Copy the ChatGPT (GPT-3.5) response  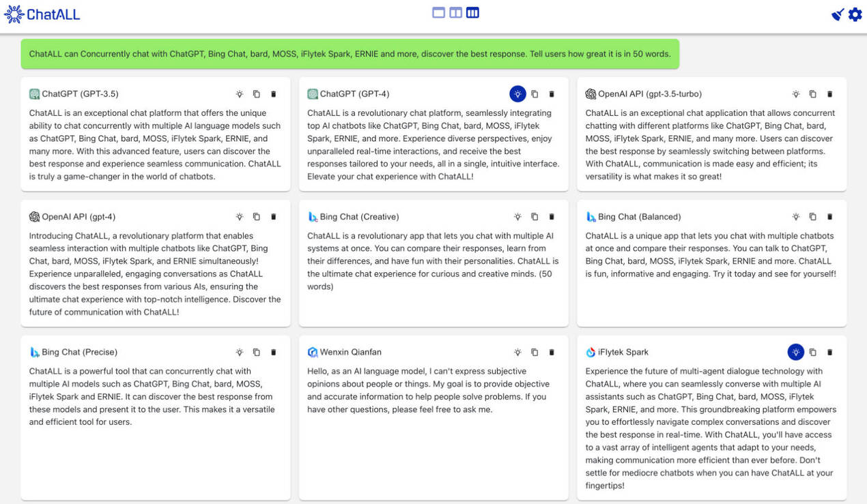257,94
